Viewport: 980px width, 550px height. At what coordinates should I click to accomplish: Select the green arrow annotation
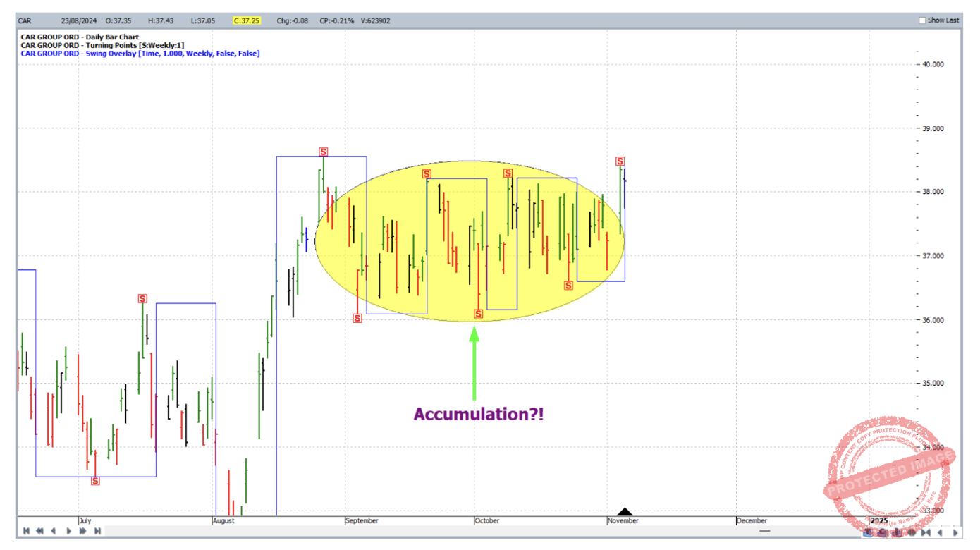pos(474,363)
